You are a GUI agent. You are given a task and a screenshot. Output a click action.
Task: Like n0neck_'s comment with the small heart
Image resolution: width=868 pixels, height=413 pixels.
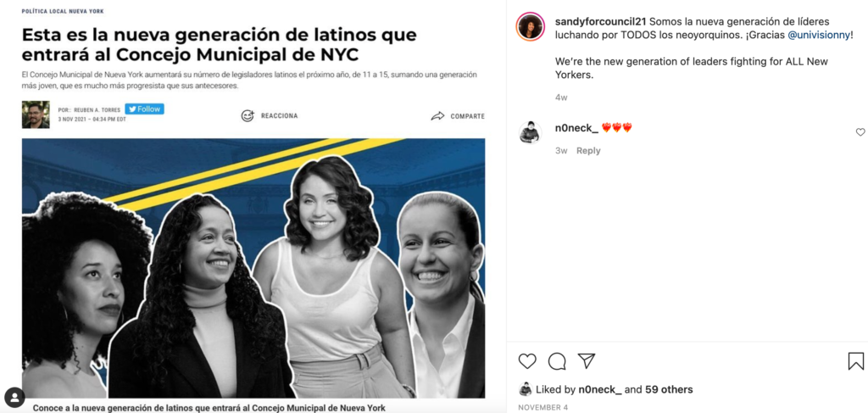coord(860,132)
